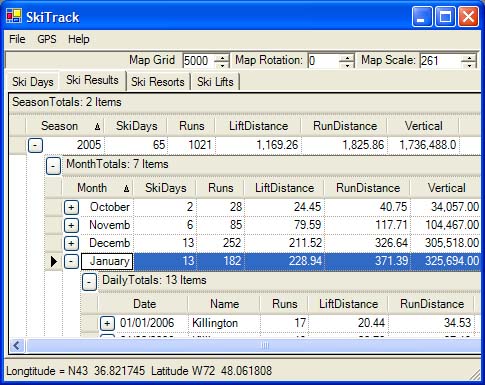The height and width of the screenshot is (385, 485).
Task: Open the GPS menu
Action: (47, 39)
